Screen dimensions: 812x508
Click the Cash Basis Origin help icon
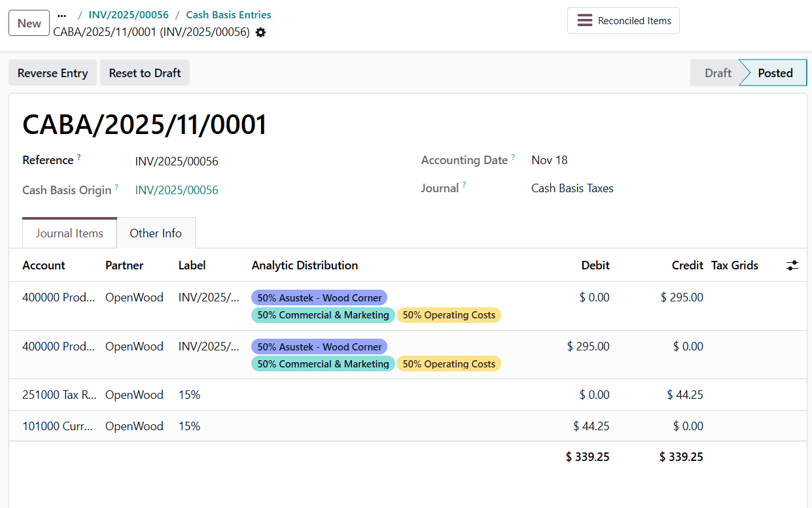tap(118, 186)
